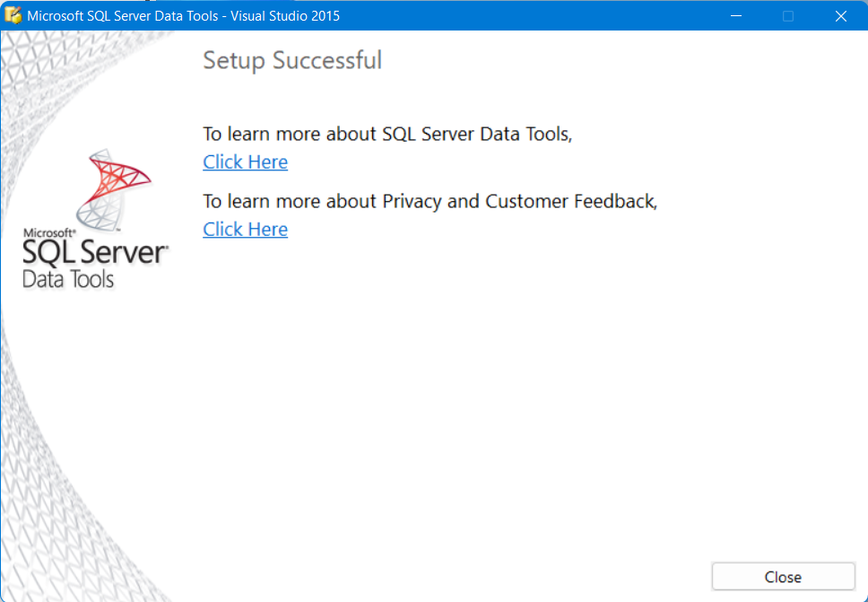Click the installer icon in the title bar
The image size is (868, 602).
coord(13,15)
